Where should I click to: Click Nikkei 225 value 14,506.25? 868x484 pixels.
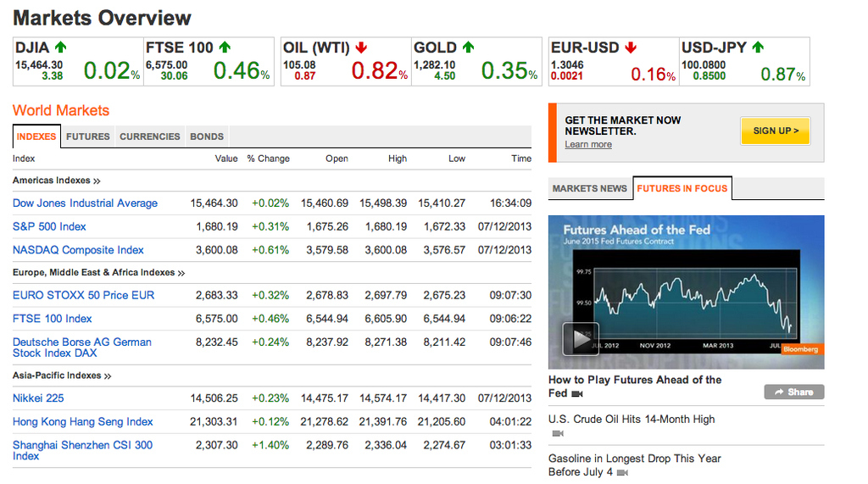coord(214,398)
